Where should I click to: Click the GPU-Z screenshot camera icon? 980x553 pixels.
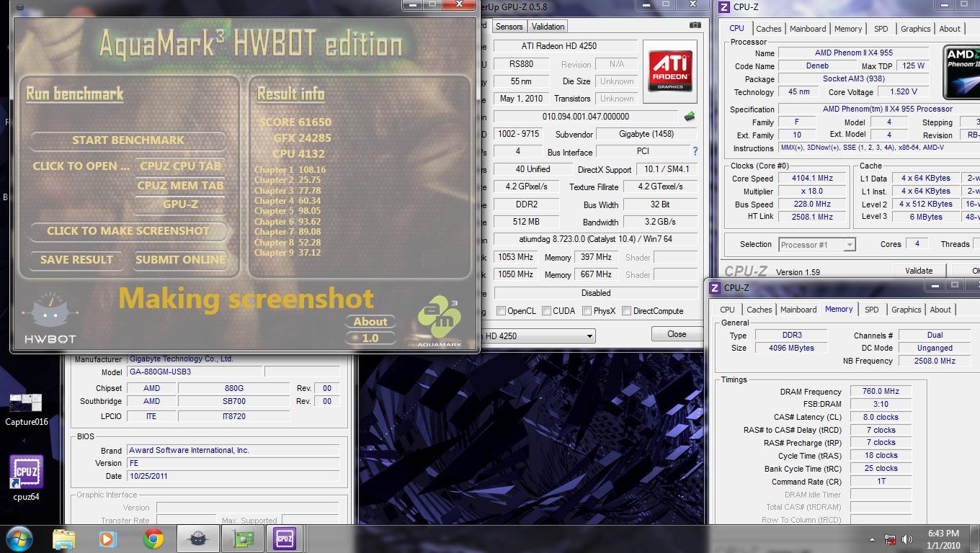695,25
